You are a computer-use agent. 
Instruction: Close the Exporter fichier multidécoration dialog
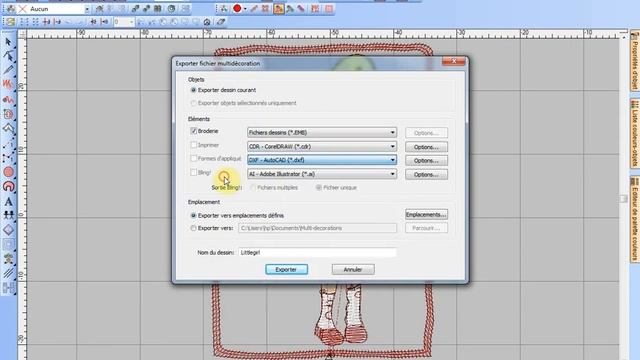coord(453,61)
